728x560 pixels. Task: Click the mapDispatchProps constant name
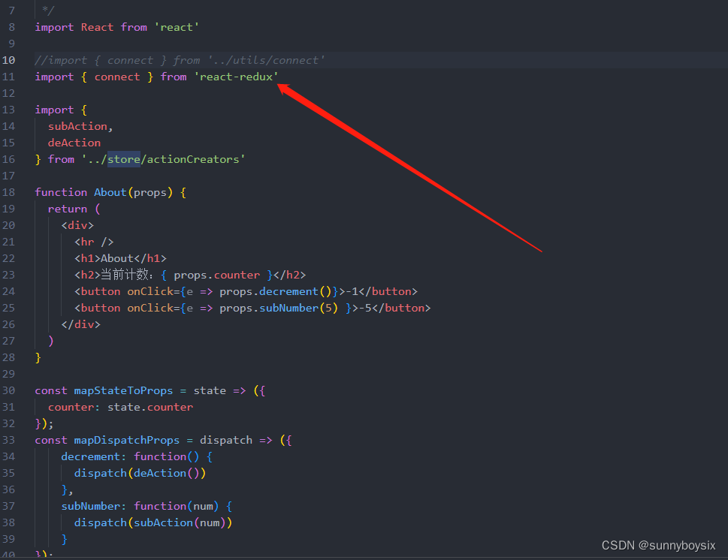tap(126, 439)
